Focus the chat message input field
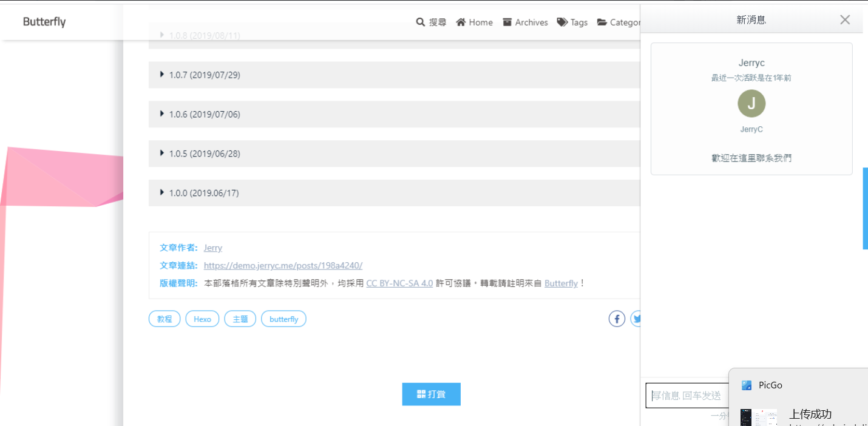This screenshot has width=868, height=426. tap(688, 396)
